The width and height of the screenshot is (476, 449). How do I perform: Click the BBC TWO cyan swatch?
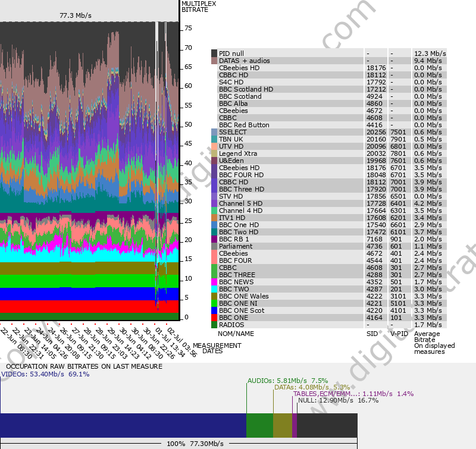click(x=214, y=289)
